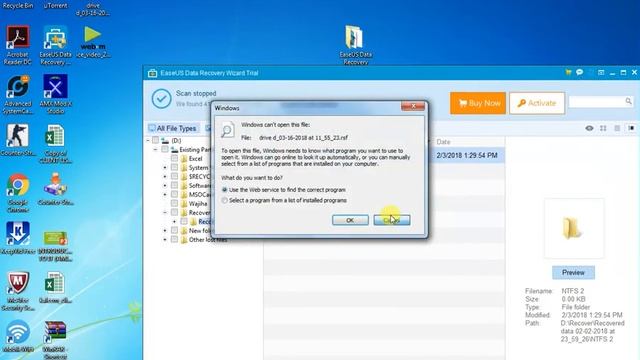Viewport: 640px width, 360px height.
Task: Launch McAfee Security Scan shortcut
Action: click(18, 291)
